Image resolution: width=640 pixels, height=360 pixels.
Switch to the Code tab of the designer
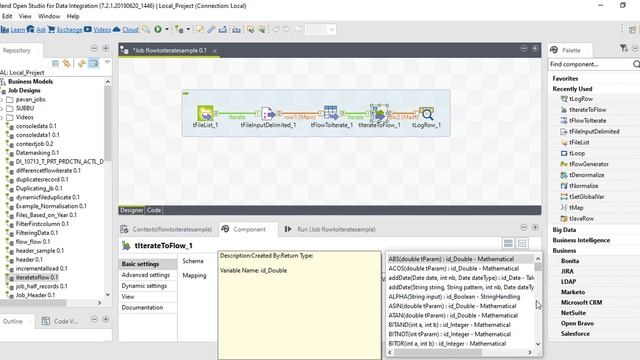point(154,210)
